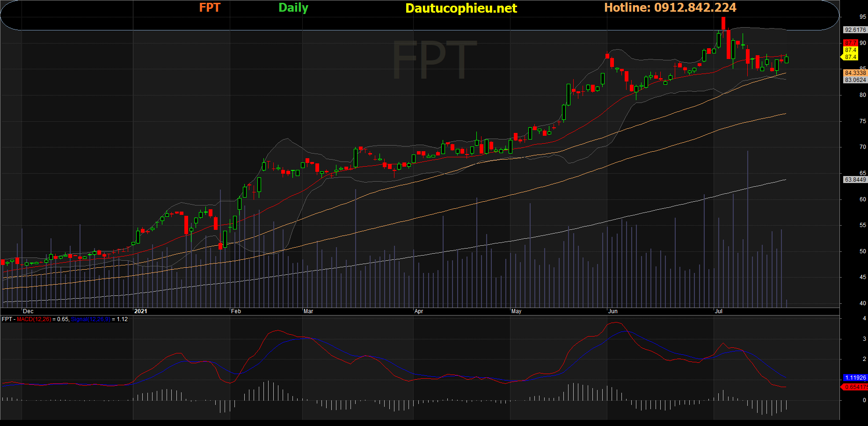Screen dimensions: 868x426
Task: Select the Mar marker on time axis
Action: tap(308, 311)
